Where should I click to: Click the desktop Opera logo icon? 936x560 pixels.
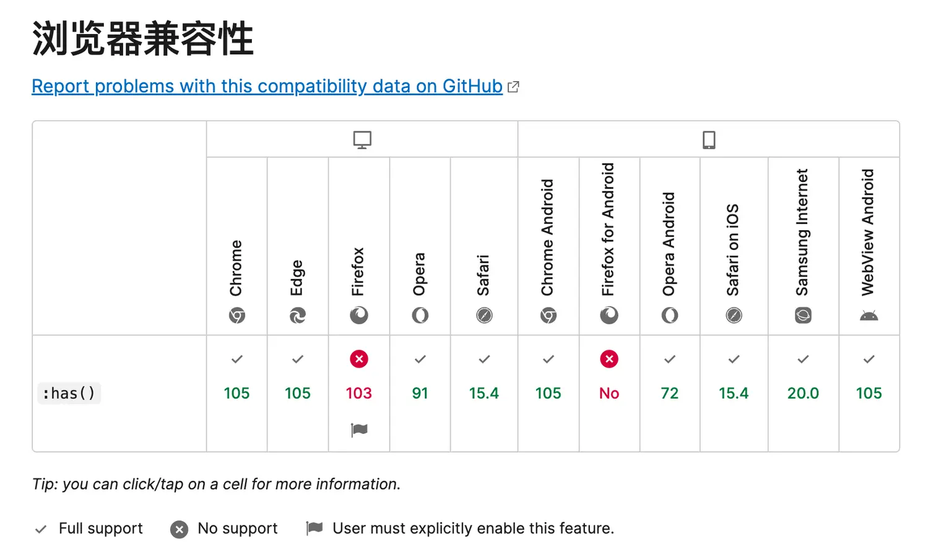point(420,316)
